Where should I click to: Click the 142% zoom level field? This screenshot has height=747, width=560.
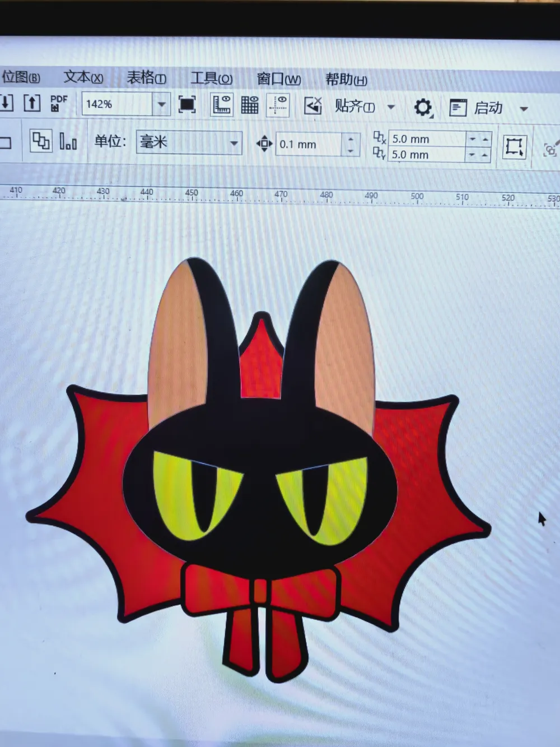tap(117, 104)
